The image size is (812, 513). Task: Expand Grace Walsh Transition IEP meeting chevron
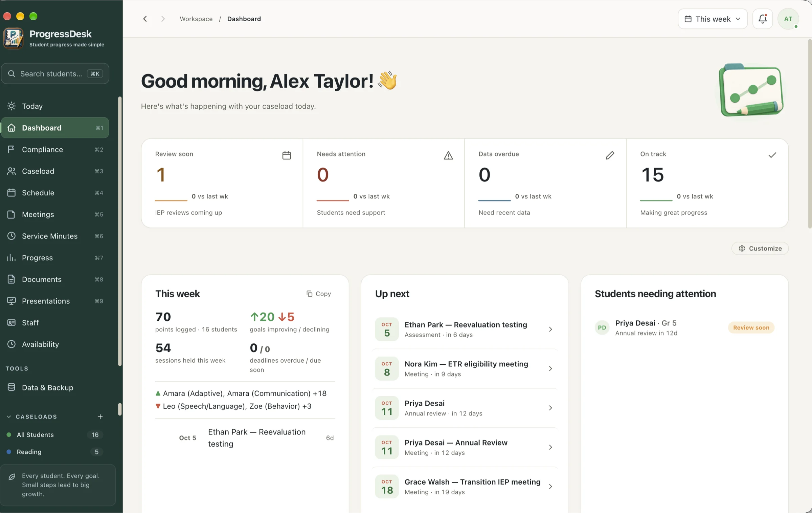(x=550, y=486)
